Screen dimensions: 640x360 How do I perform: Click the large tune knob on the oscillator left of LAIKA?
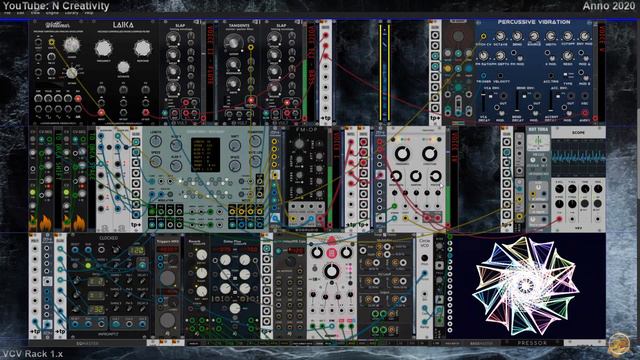[72, 45]
